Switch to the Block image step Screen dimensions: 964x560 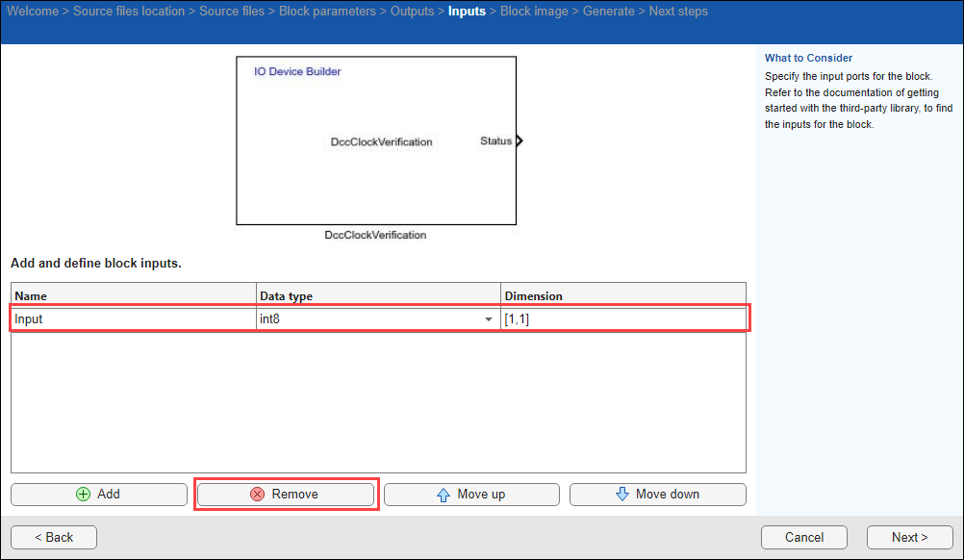pyautogui.click(x=534, y=12)
